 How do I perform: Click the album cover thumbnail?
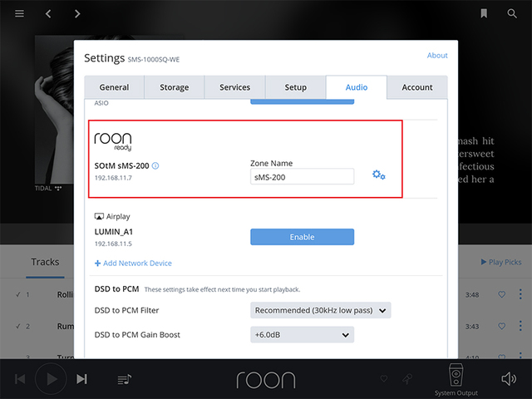tap(54, 109)
